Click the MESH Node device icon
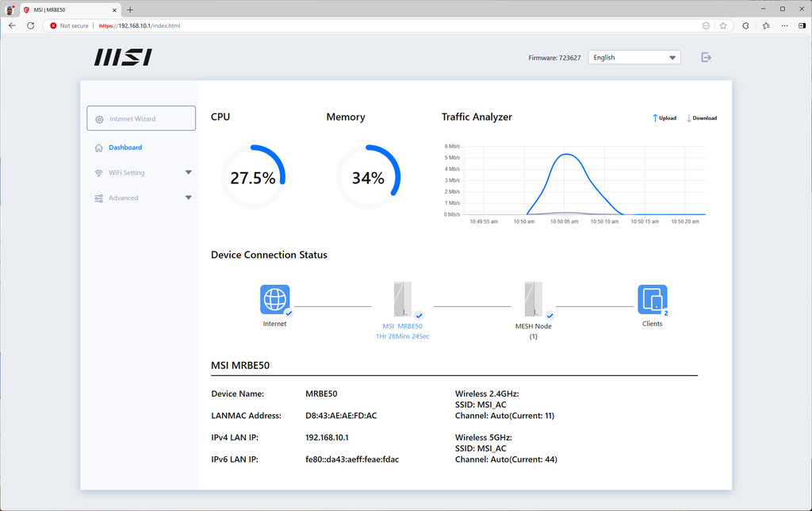This screenshot has width=812, height=511. (533, 300)
